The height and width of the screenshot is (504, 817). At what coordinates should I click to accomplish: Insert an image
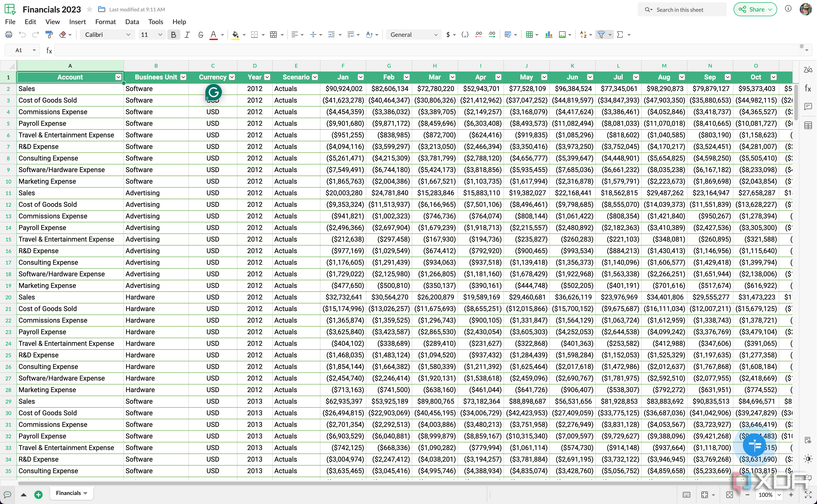point(563,34)
